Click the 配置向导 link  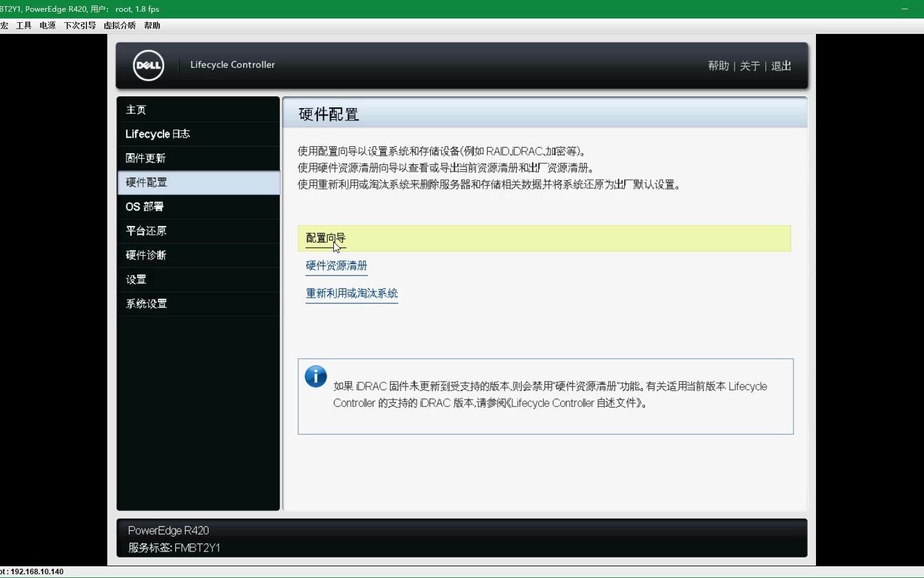coord(326,238)
